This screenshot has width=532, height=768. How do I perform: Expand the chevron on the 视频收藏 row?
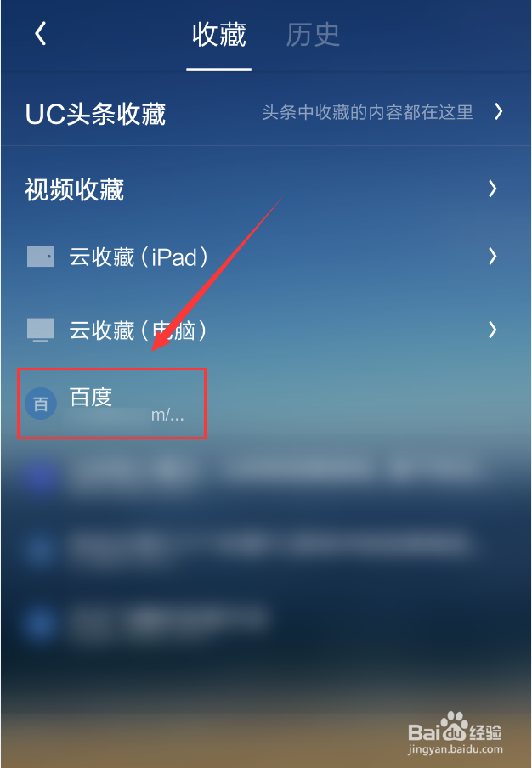493,188
